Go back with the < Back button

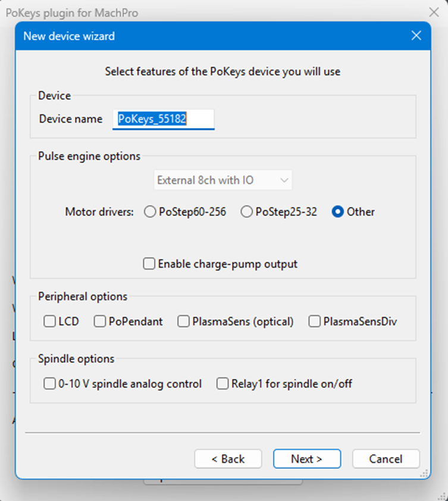(x=228, y=459)
